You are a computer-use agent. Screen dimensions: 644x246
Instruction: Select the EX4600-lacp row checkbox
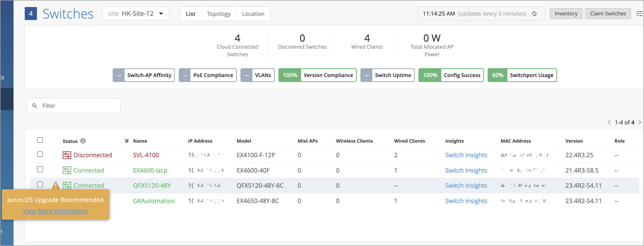pyautogui.click(x=40, y=169)
